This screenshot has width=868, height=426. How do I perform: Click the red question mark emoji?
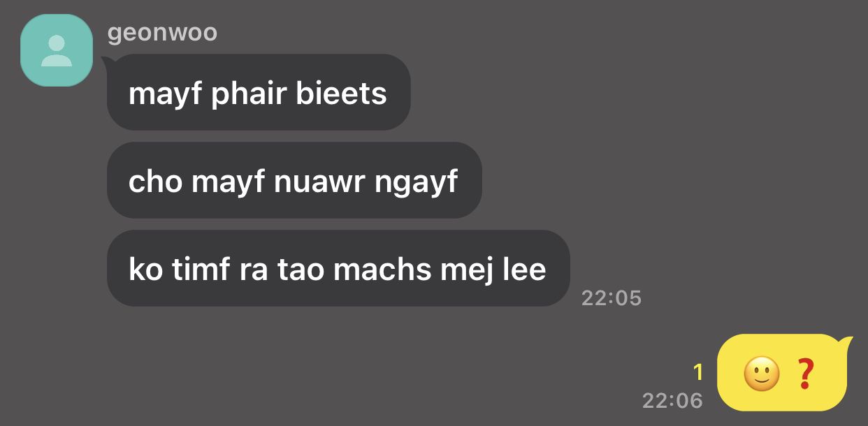click(805, 374)
